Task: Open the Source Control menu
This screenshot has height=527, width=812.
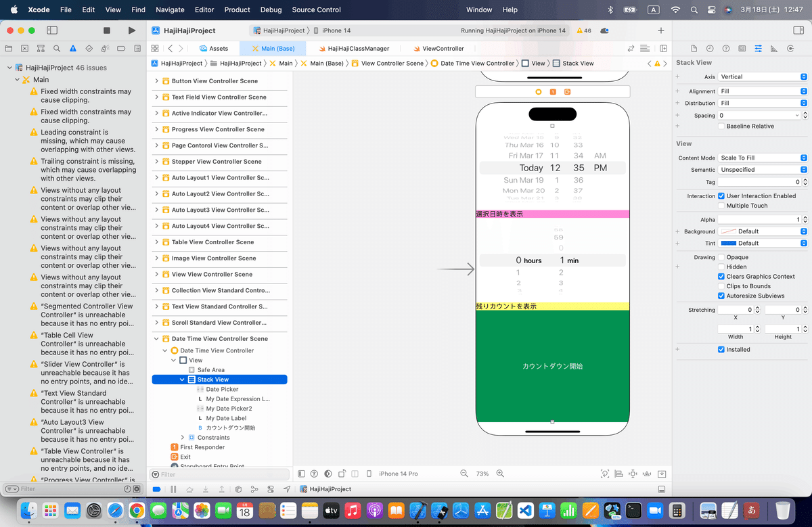Action: click(317, 9)
